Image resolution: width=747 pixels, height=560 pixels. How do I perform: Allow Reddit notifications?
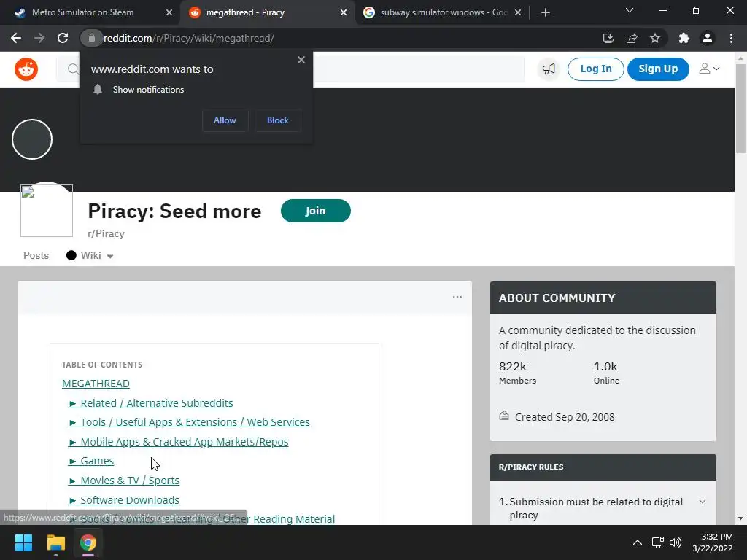[x=225, y=120]
